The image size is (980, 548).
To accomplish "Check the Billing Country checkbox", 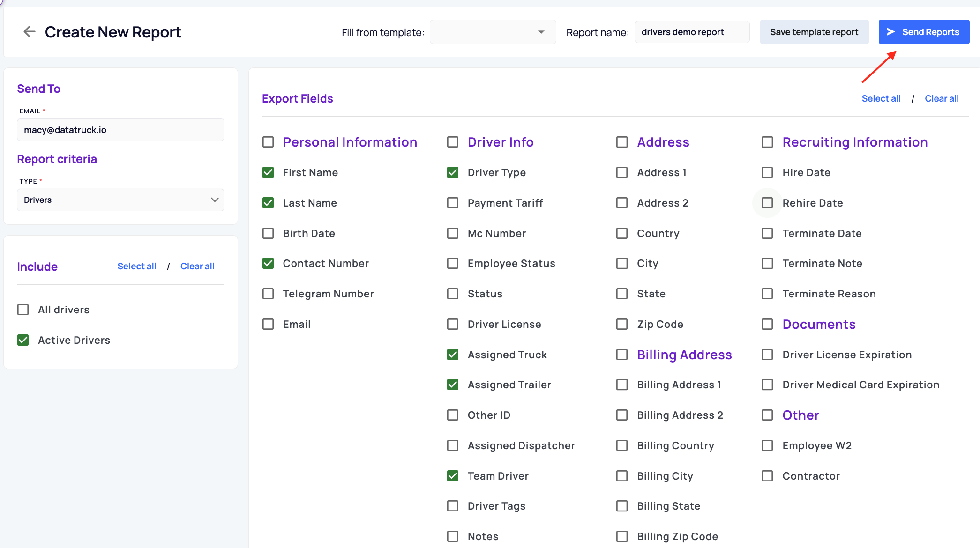I will [622, 445].
